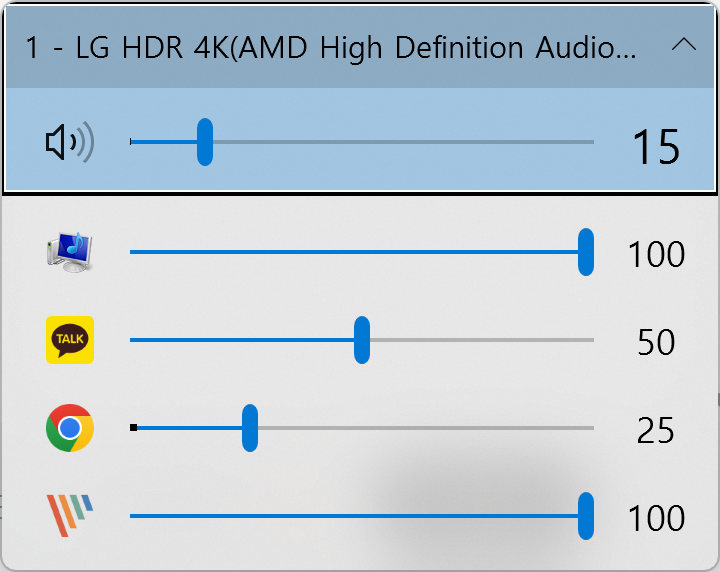Click the System Sounds slider handle at 100
The image size is (720, 572).
pos(586,252)
